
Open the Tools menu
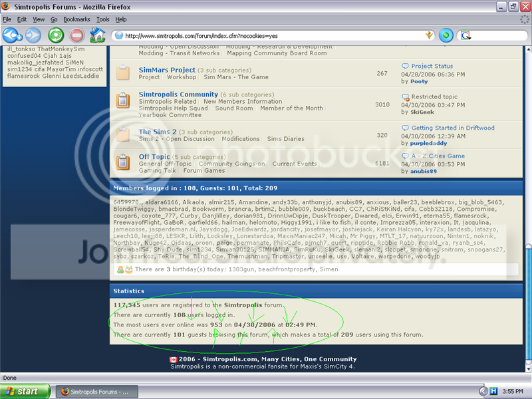pyautogui.click(x=103, y=19)
